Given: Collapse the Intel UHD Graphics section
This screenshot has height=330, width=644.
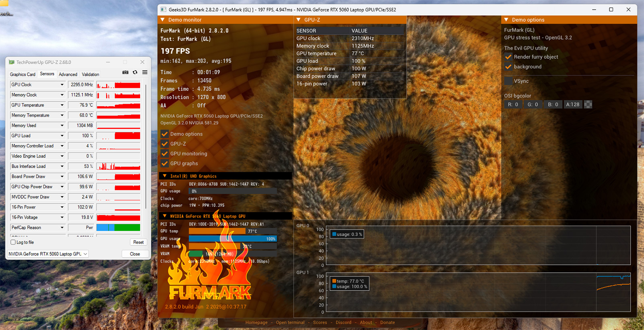Looking at the screenshot, I should [165, 176].
